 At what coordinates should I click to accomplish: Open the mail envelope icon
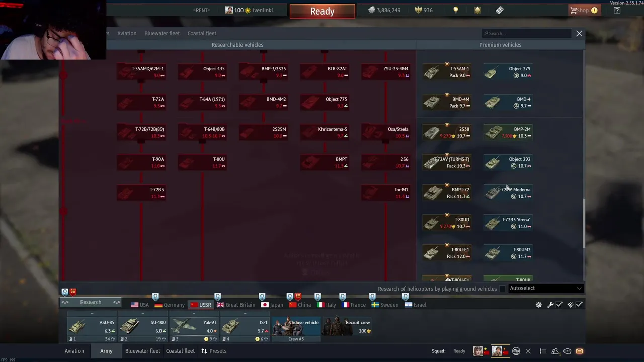(x=579, y=351)
